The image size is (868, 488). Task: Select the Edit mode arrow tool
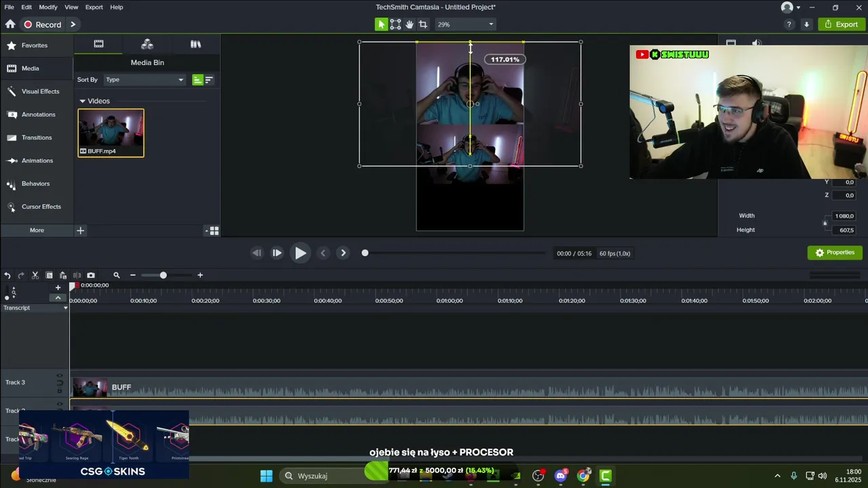[381, 24]
